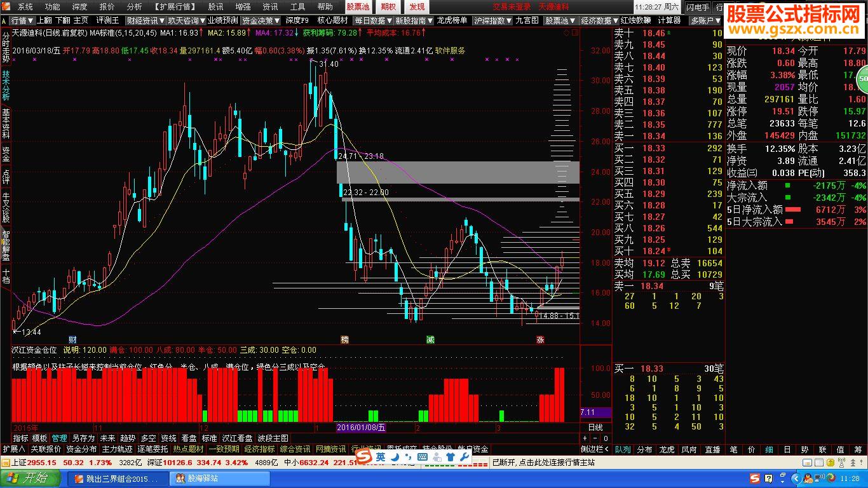Click the status bar message window icon
This screenshot has height=488, width=868.
(807, 463)
